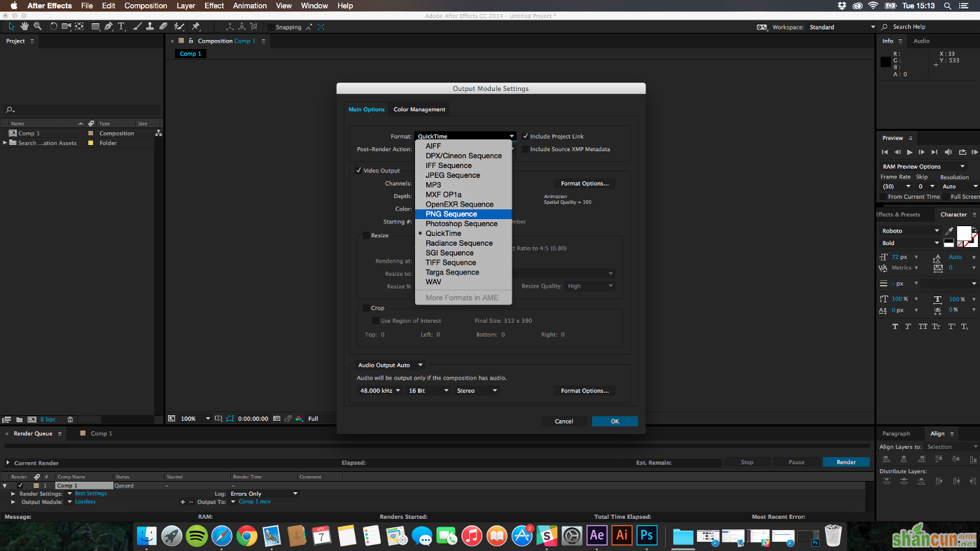Select the Unified Camera tool
The width and height of the screenshot is (980, 551).
[x=66, y=27]
